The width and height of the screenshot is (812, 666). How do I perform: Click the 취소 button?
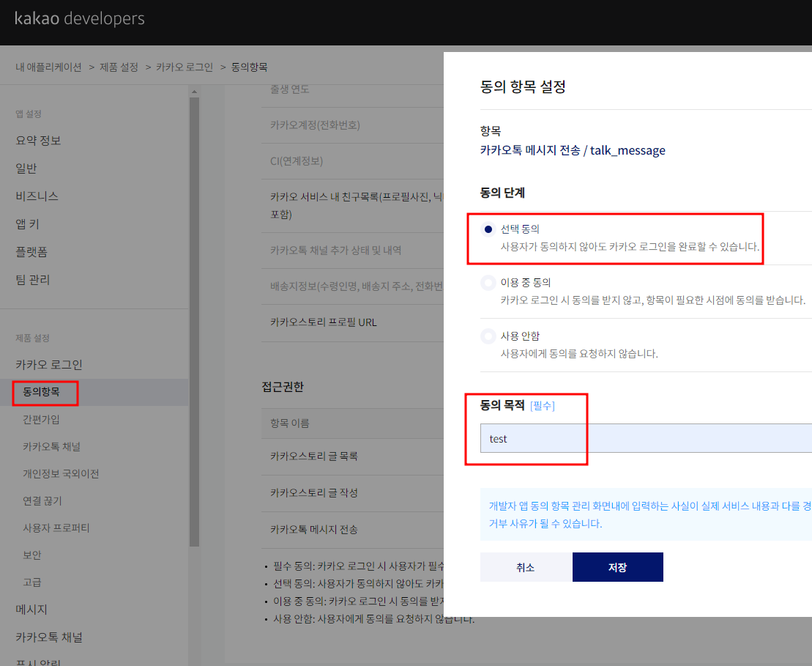tap(526, 567)
